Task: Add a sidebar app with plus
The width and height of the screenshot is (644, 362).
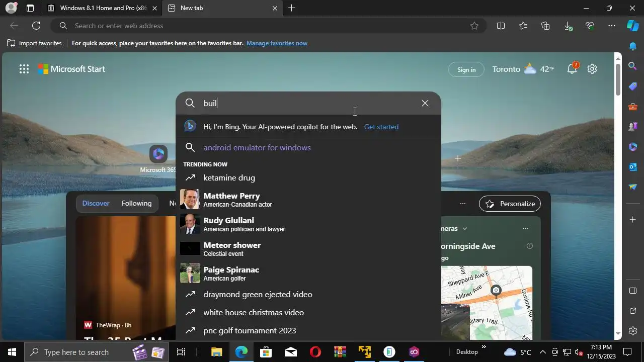Action: tap(633, 219)
